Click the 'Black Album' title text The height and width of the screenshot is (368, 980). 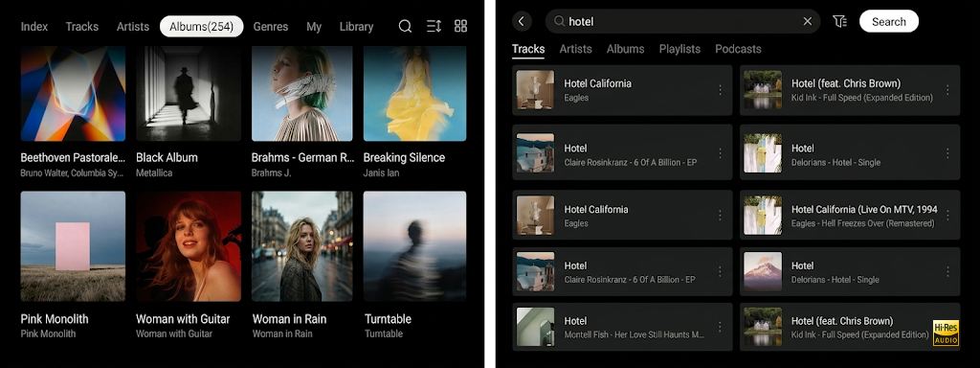pyautogui.click(x=167, y=158)
